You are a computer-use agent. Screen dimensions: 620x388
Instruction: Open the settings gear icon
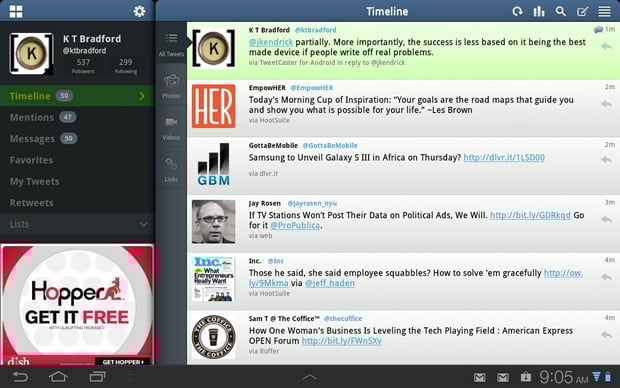click(139, 11)
